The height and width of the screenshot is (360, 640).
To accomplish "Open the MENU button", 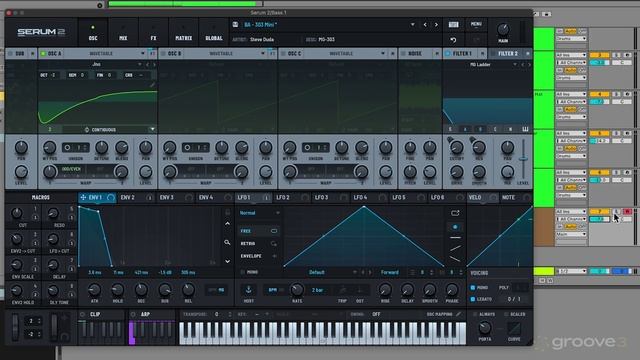I will click(x=476, y=24).
